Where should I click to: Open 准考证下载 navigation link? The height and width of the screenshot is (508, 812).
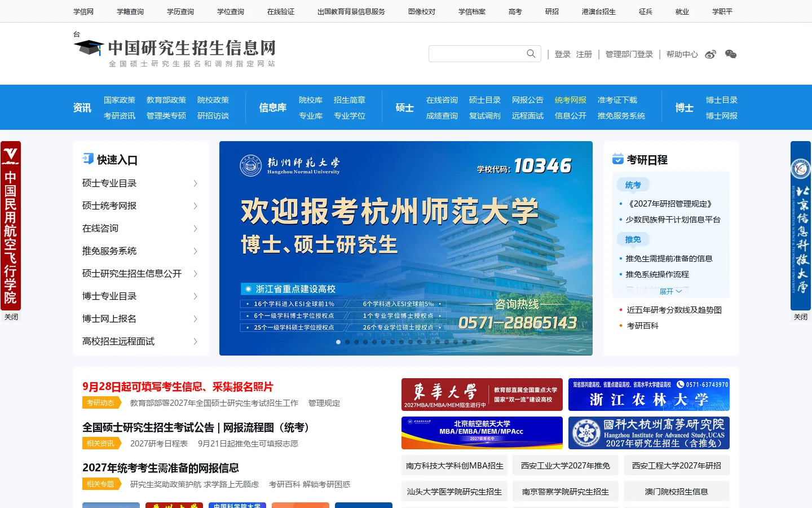click(x=617, y=100)
